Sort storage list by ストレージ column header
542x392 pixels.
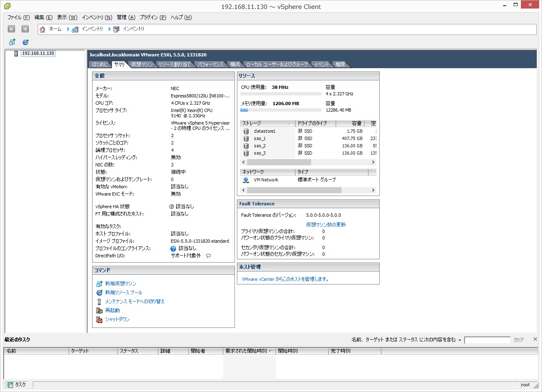[x=267, y=123]
